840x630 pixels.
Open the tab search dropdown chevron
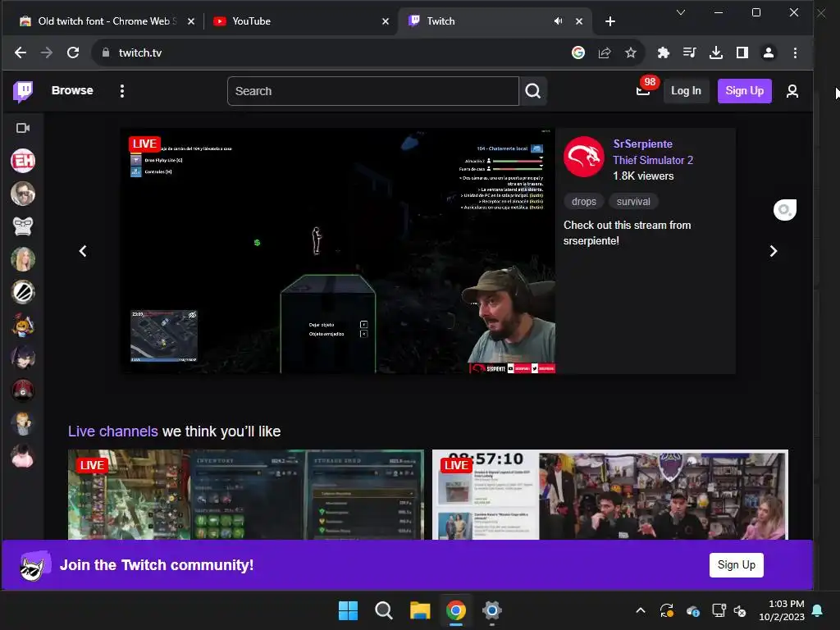680,12
